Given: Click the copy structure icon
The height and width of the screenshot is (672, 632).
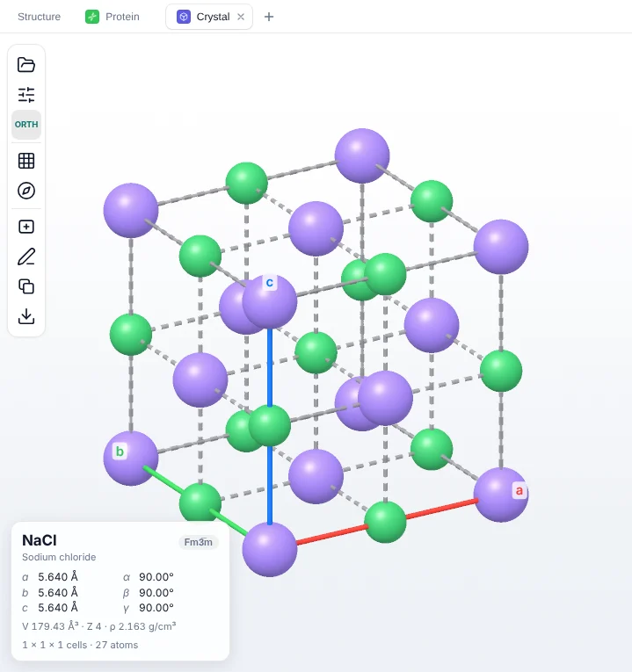Looking at the screenshot, I should [26, 286].
